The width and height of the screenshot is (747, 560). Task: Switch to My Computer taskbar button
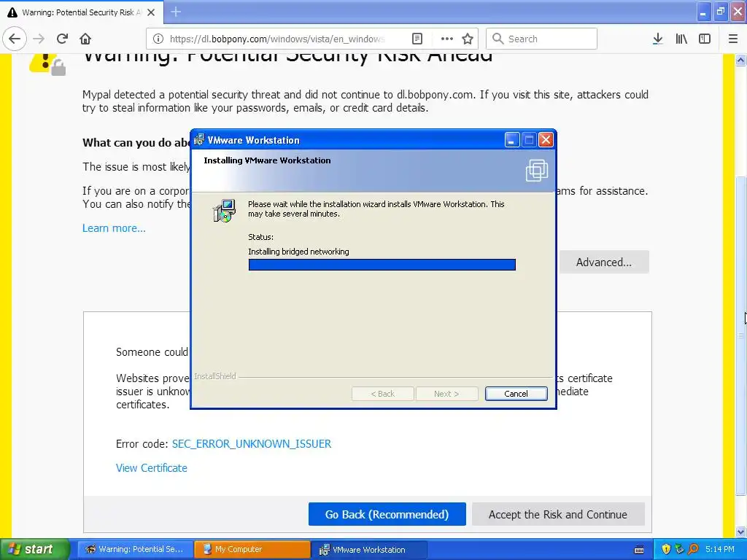pyautogui.click(x=252, y=550)
